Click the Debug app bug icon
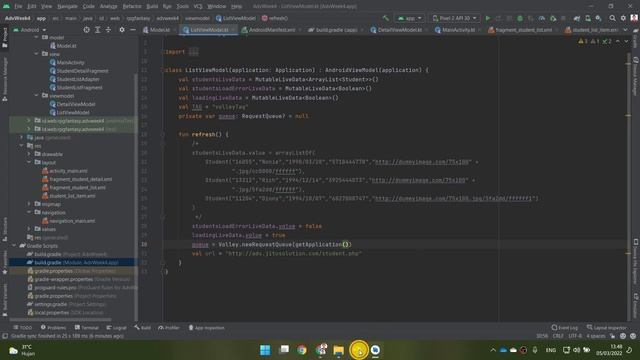The width and height of the screenshot is (640, 360). coord(520,18)
